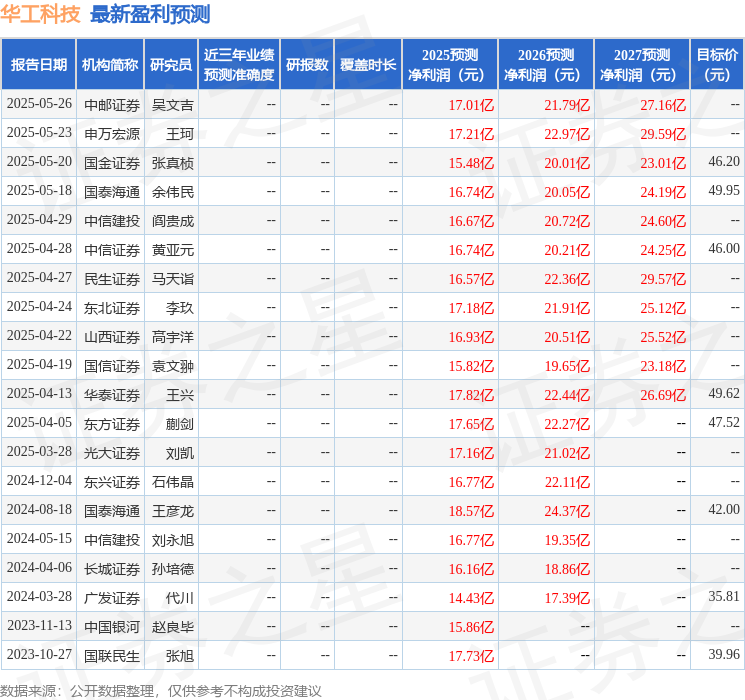
Task: Click the 研报数 column header
Action: pyautogui.click(x=306, y=64)
